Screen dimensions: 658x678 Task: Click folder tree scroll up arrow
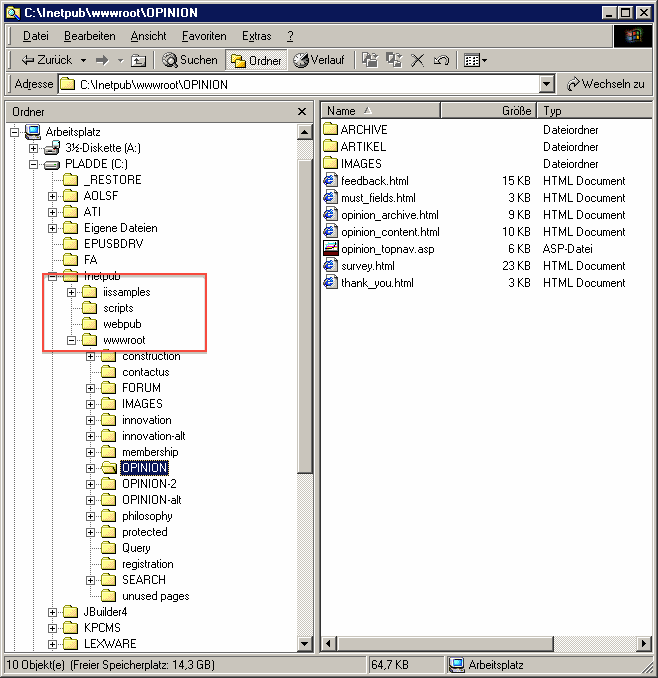(305, 132)
